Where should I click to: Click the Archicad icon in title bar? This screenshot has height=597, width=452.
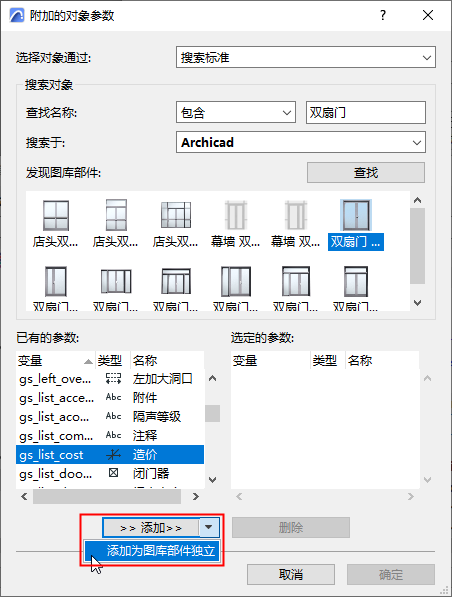pyautogui.click(x=17, y=16)
